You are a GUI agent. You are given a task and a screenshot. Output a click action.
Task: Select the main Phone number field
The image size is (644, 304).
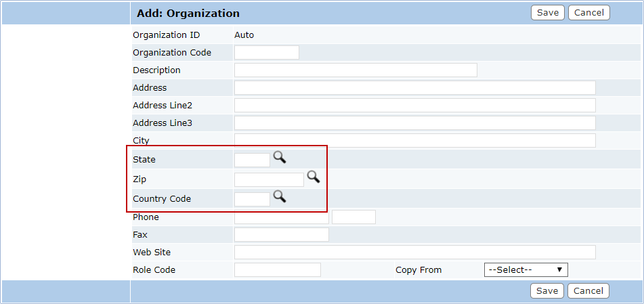point(281,217)
